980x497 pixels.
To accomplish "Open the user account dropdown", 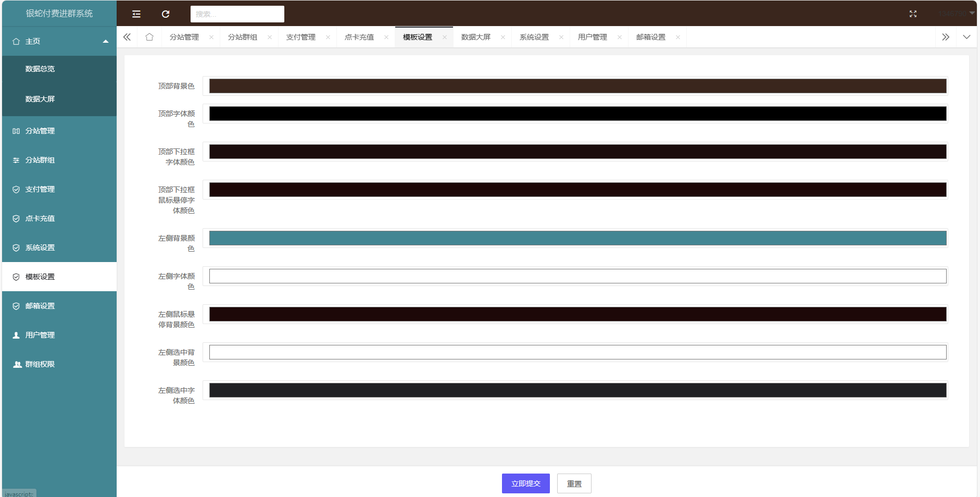I will pyautogui.click(x=957, y=14).
